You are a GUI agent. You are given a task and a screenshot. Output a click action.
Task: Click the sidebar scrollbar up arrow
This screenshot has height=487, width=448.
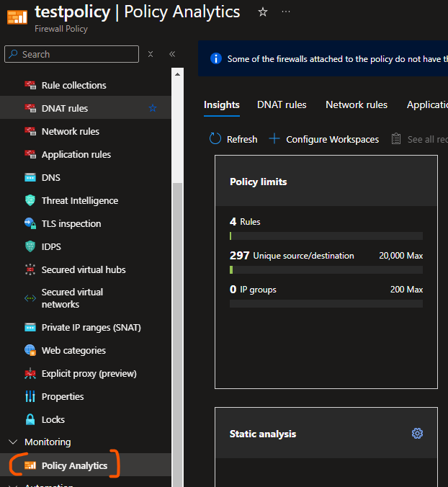pos(177,74)
